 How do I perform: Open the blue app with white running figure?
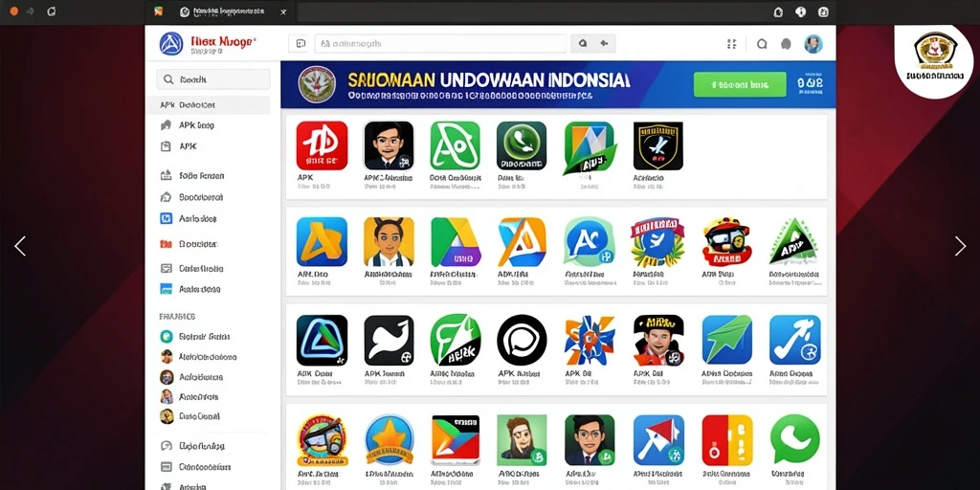tap(794, 340)
